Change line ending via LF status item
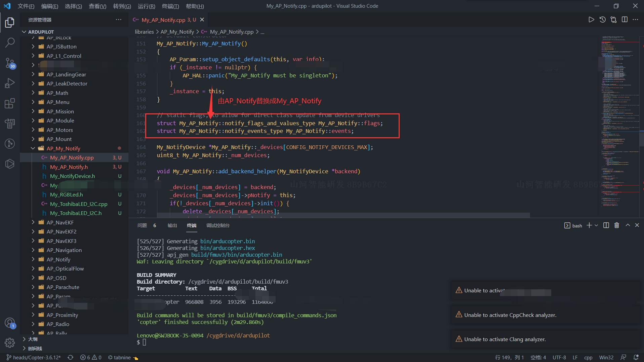Viewport: 644px width, 362px height. 575,357
